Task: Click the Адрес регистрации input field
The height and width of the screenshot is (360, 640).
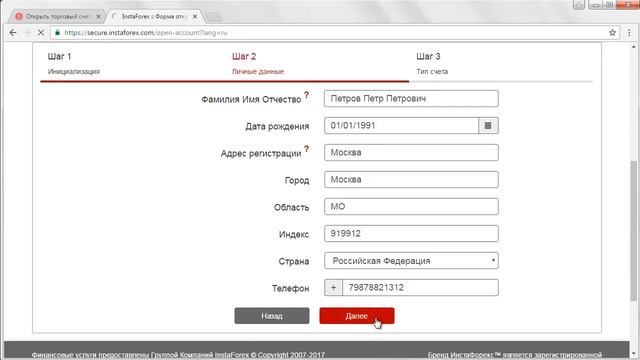Action: [411, 153]
